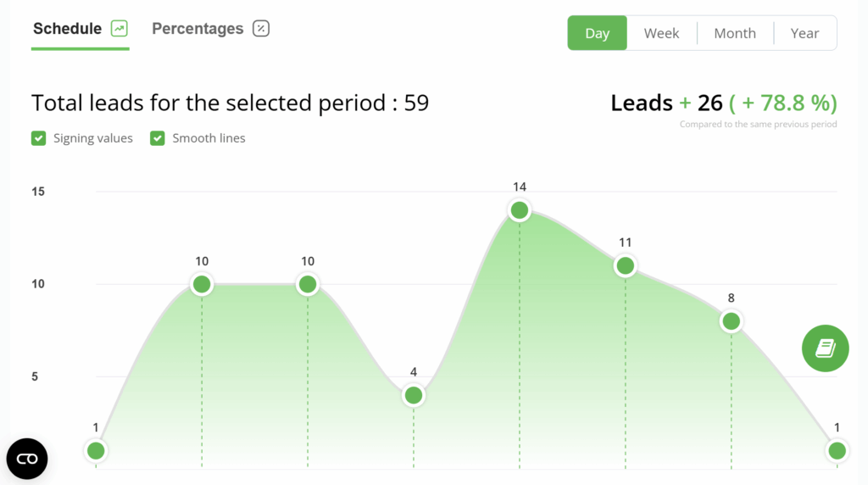Open the green book floating button
Image resolution: width=868 pixels, height=485 pixels.
click(825, 348)
